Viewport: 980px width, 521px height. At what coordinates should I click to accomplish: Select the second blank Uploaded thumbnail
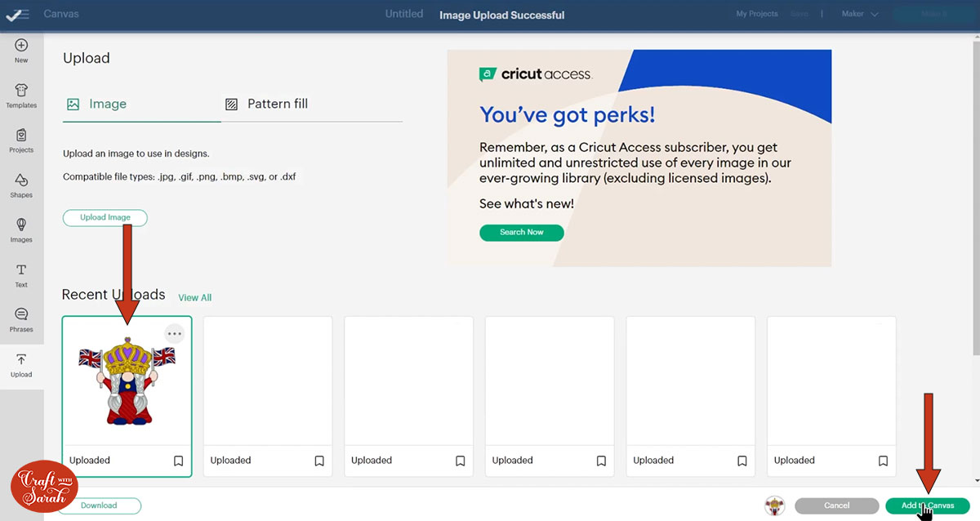tap(268, 381)
